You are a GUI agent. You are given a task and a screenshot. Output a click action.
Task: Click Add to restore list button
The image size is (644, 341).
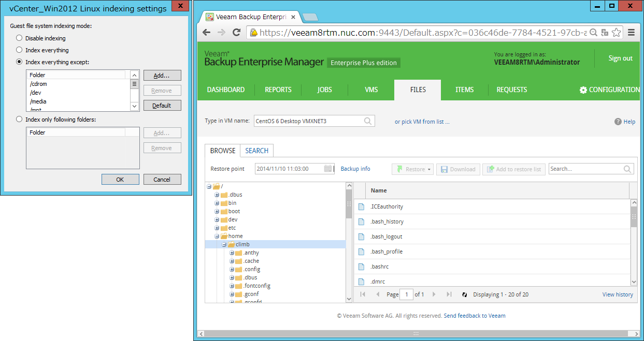pos(514,169)
